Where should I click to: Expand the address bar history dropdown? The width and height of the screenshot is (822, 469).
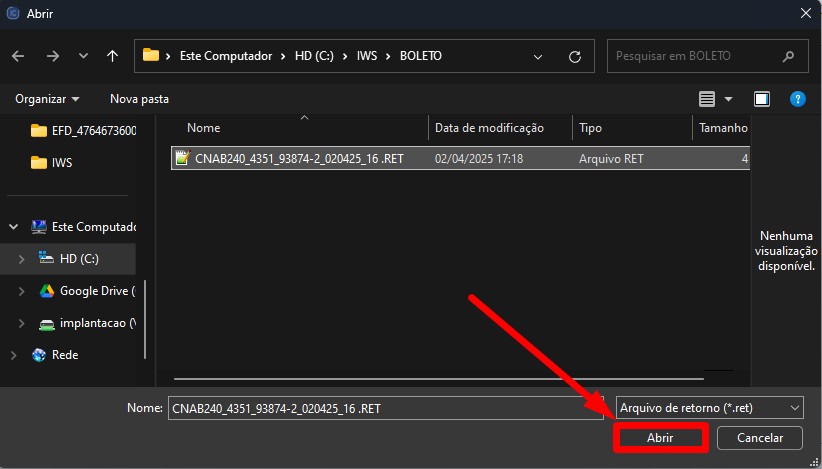(x=537, y=57)
